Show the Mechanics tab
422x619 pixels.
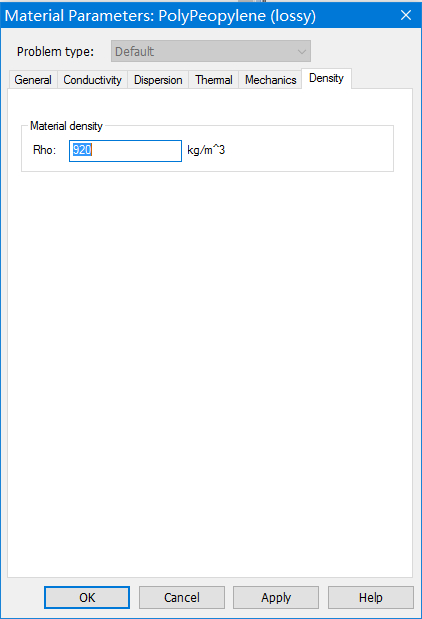click(270, 80)
